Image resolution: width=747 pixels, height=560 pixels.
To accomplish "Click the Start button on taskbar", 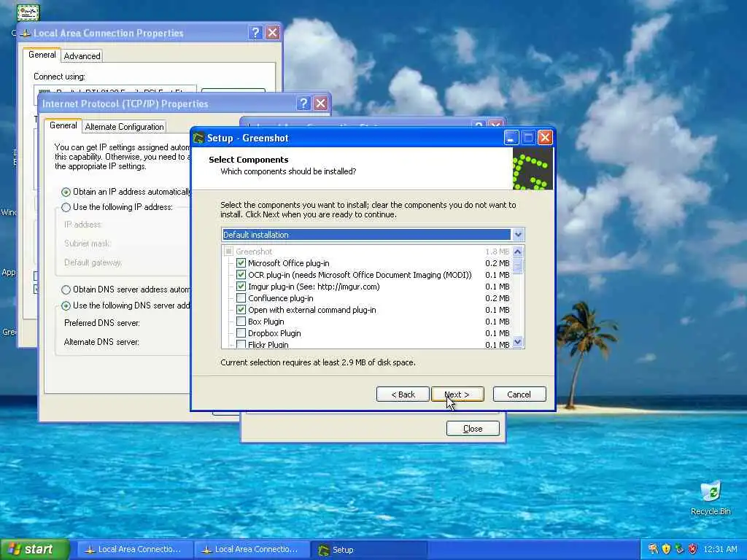I will coord(34,549).
